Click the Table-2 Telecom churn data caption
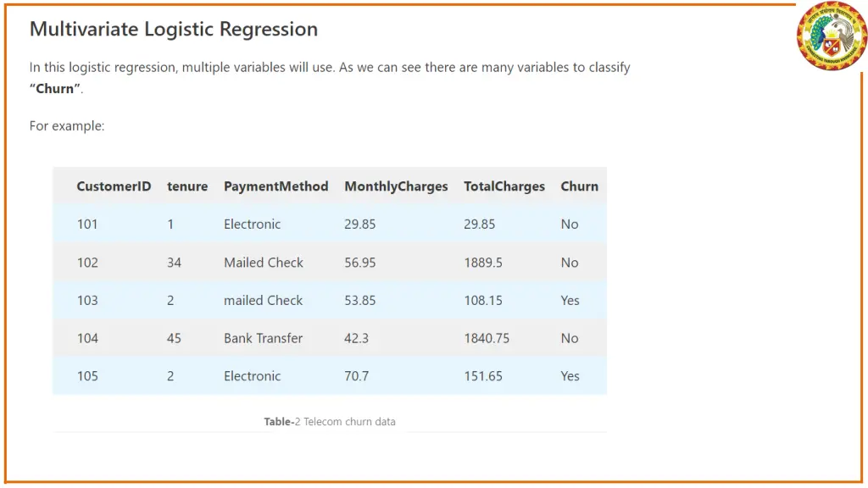 click(330, 422)
